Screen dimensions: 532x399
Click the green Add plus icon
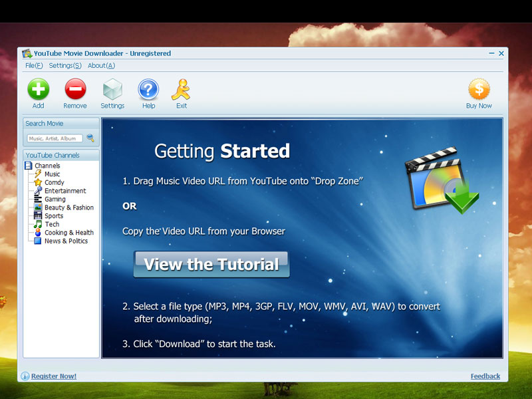39,89
